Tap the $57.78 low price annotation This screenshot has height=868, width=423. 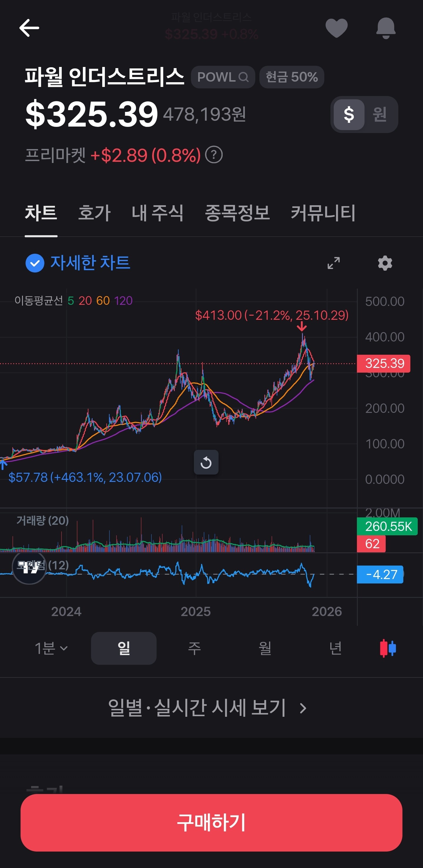(85, 477)
